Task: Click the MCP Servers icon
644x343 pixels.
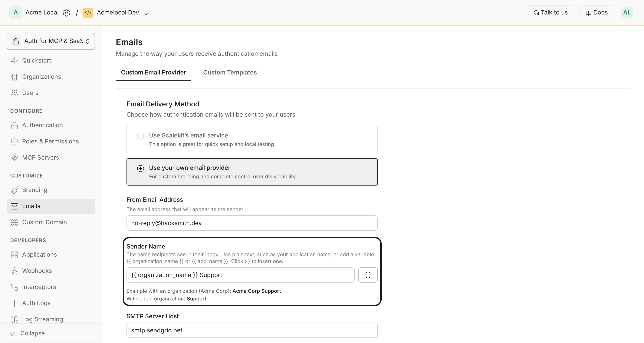Action: [x=14, y=158]
